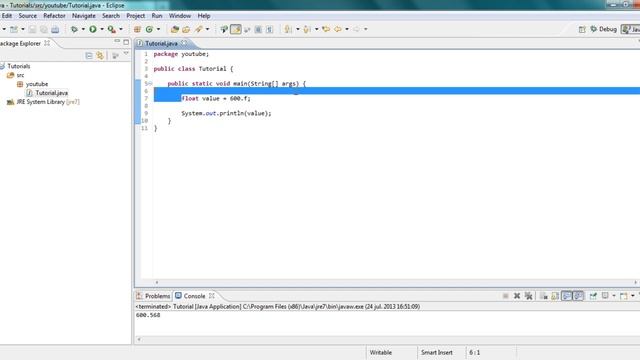Open the Source menu
This screenshot has width=640, height=360.
(x=28, y=16)
